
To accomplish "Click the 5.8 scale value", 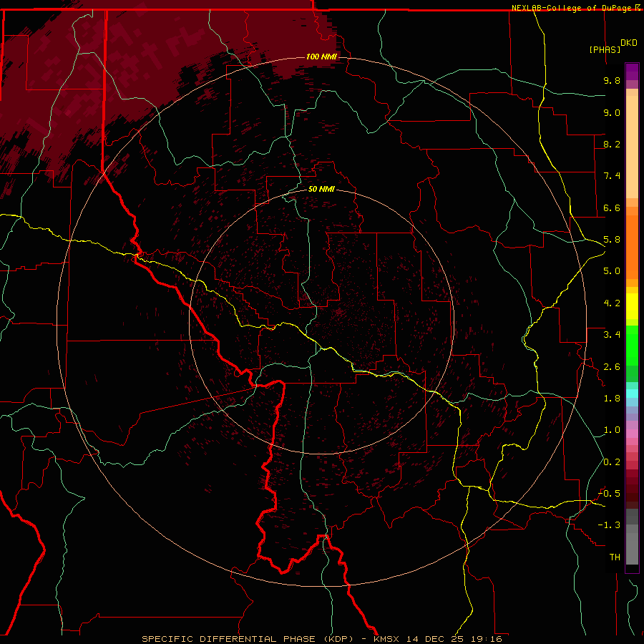I will (612, 240).
